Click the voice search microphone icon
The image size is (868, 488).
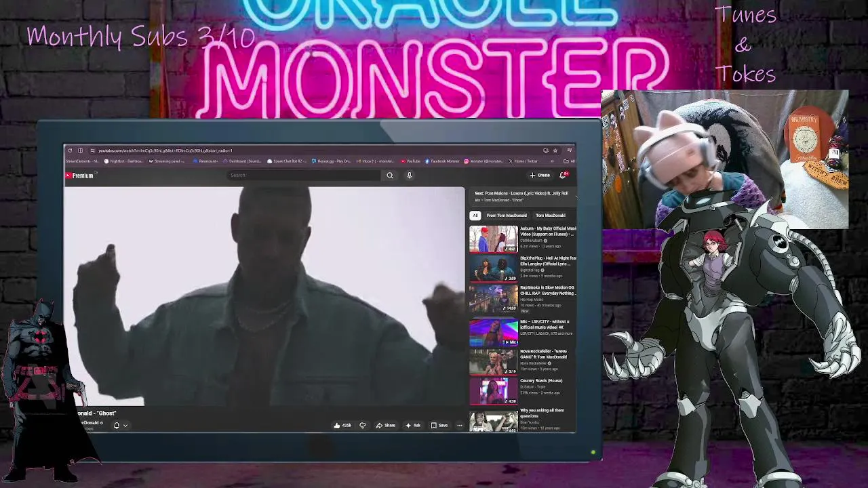(x=410, y=176)
